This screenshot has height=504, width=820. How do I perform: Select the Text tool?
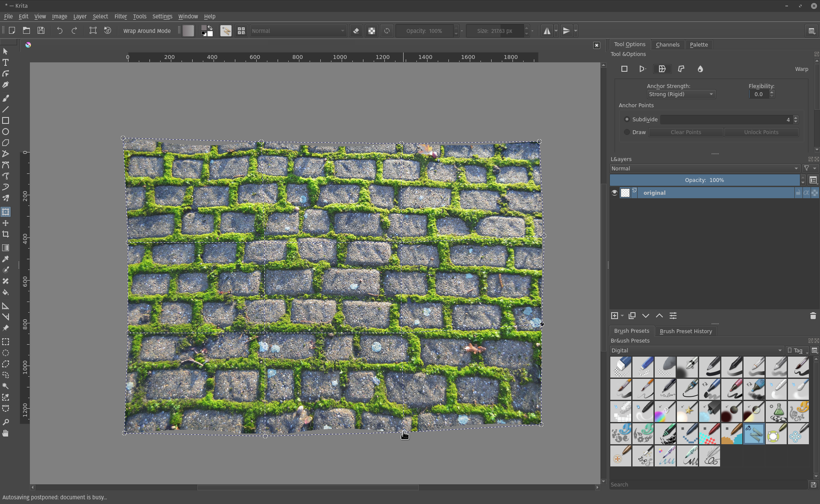tap(6, 62)
